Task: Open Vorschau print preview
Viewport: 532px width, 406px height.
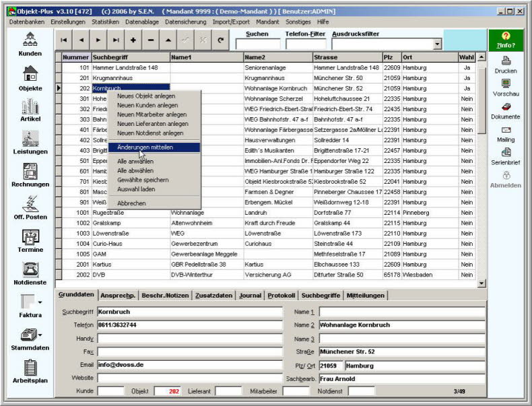Action: tap(506, 88)
